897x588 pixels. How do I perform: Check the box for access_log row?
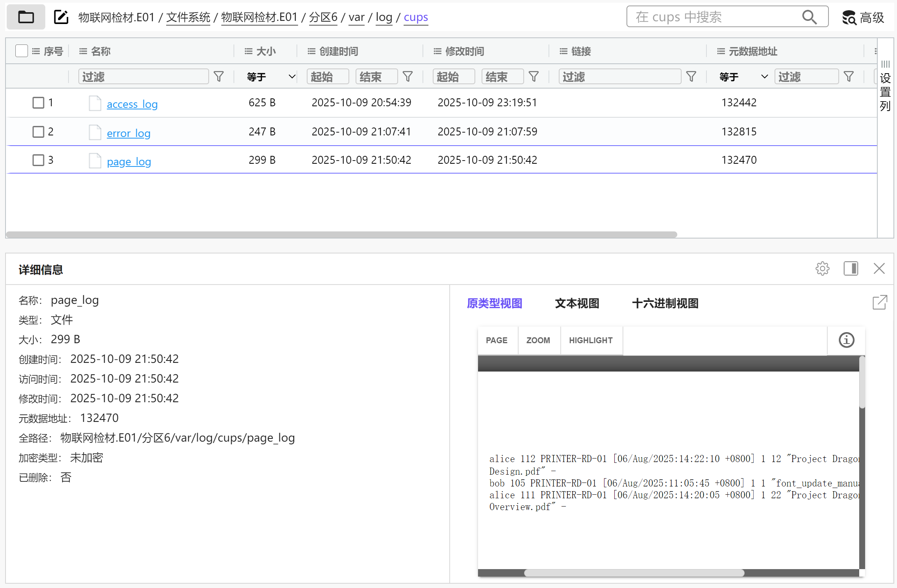(38, 103)
